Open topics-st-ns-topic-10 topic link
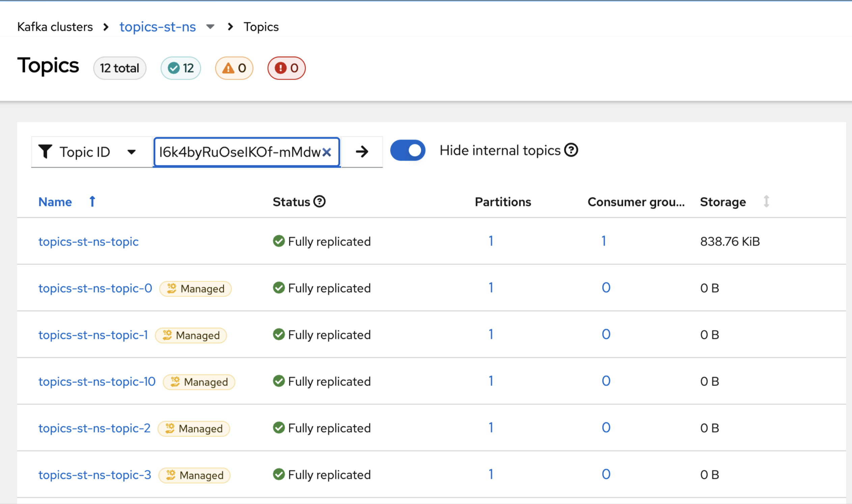This screenshot has height=504, width=852. [97, 382]
